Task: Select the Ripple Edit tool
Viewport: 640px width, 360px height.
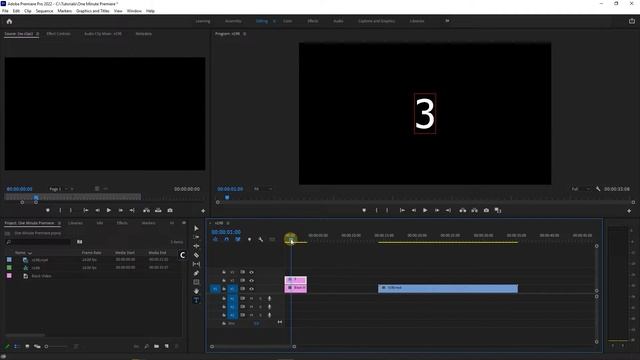Action: (196, 246)
